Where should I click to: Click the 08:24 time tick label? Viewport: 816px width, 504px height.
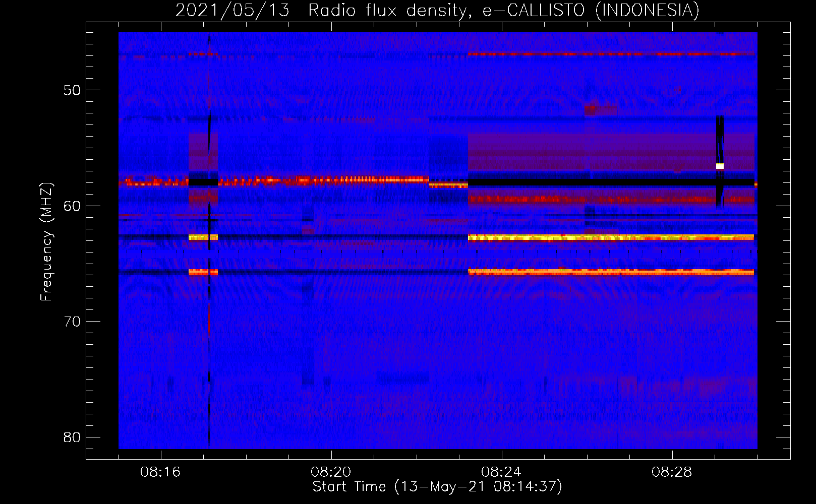tap(501, 472)
